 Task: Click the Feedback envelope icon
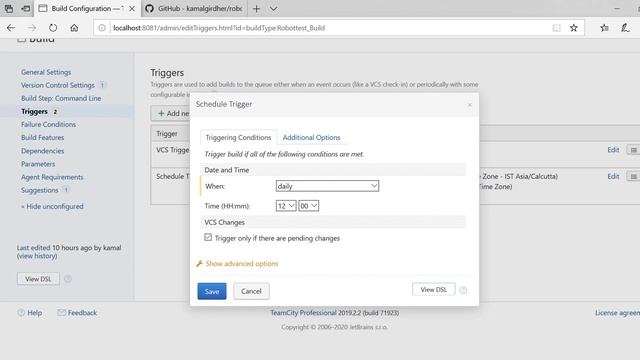[x=61, y=312]
